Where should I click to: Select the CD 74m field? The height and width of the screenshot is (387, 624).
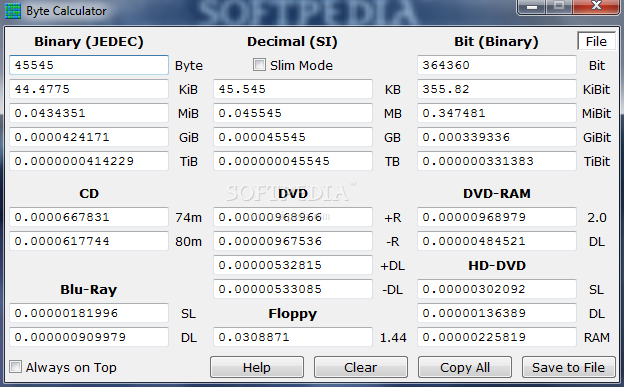pos(89,217)
